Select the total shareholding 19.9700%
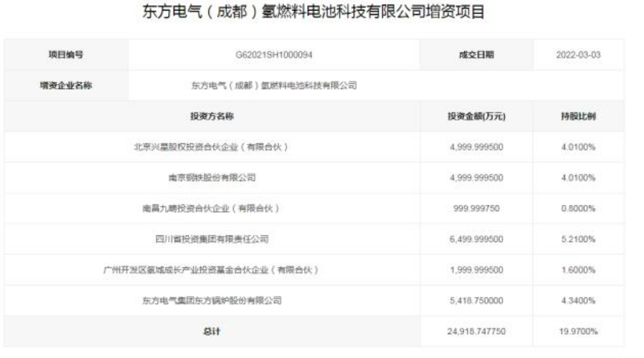This screenshot has width=644, height=358. (x=578, y=332)
